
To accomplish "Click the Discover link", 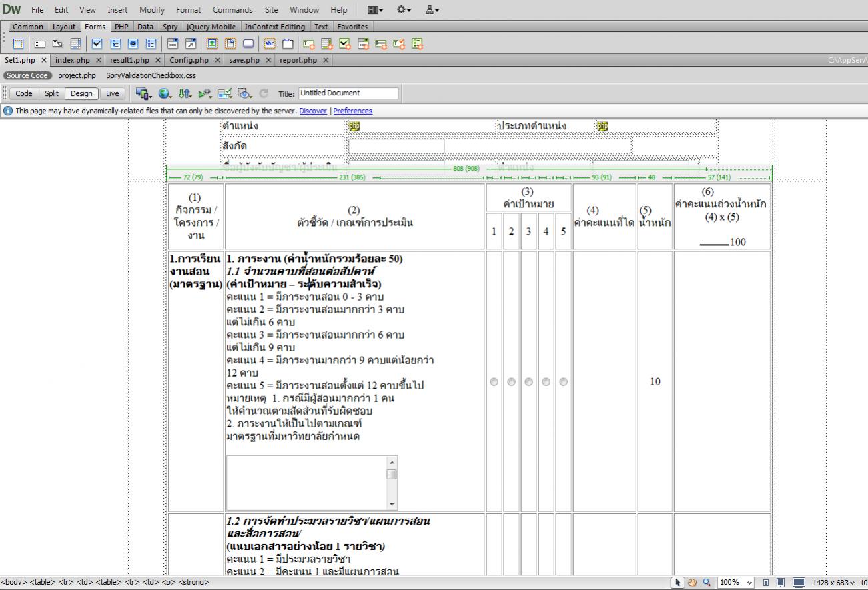I will pos(313,111).
